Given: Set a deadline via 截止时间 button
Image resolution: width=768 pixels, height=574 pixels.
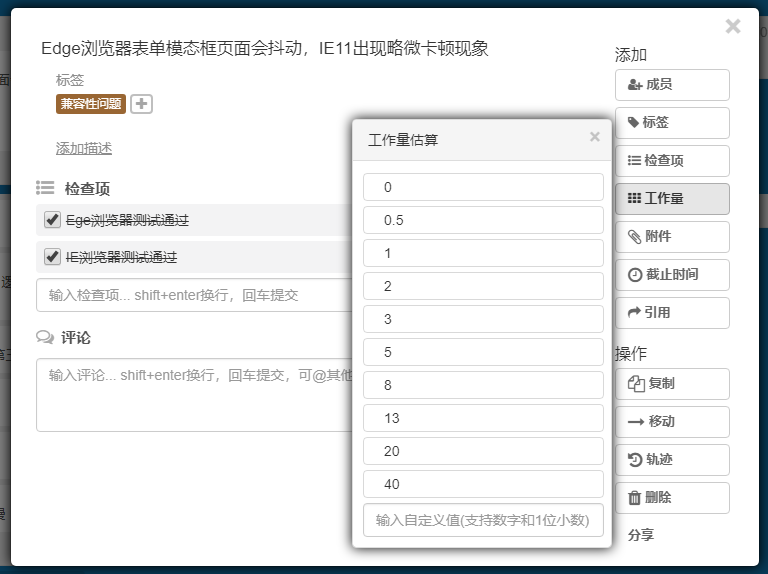Looking at the screenshot, I should 671,275.
